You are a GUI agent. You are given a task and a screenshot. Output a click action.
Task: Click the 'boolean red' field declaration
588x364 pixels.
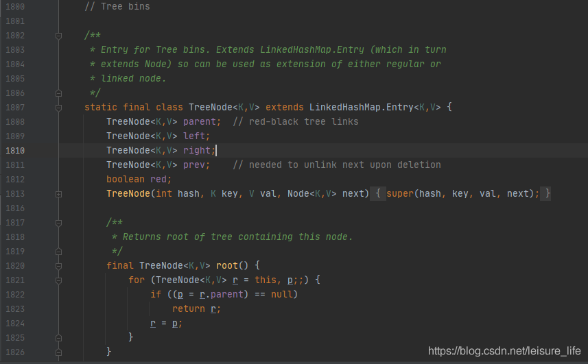pyautogui.click(x=137, y=180)
